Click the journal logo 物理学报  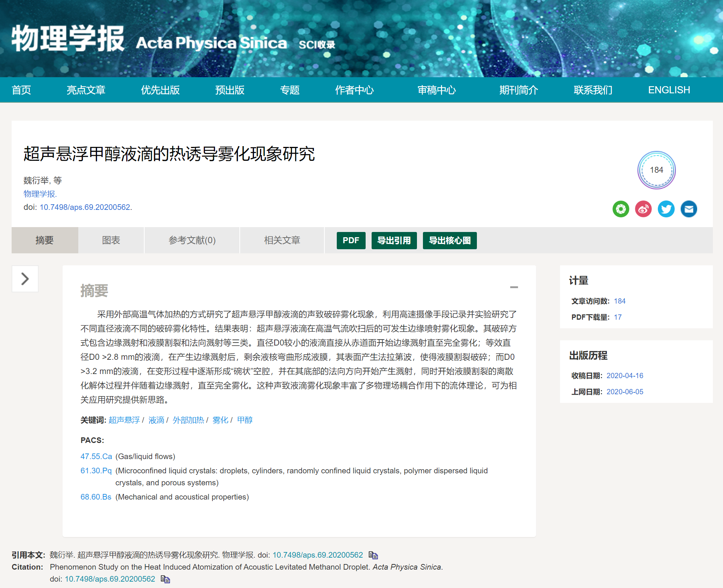[x=68, y=39]
